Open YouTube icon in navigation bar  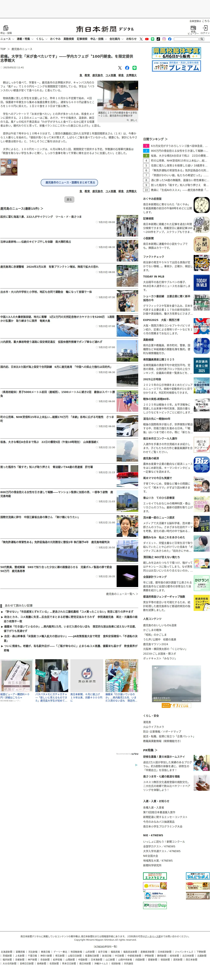coord(147,39)
